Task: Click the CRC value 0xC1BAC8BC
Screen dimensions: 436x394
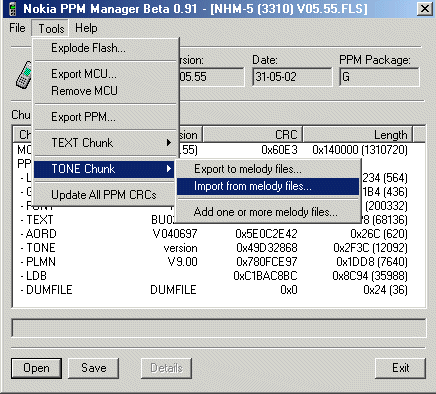Action: tap(265, 276)
